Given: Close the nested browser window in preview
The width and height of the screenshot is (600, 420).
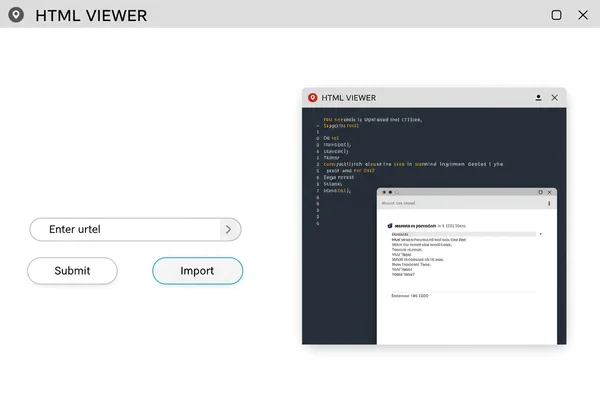Looking at the screenshot, I should click(549, 192).
